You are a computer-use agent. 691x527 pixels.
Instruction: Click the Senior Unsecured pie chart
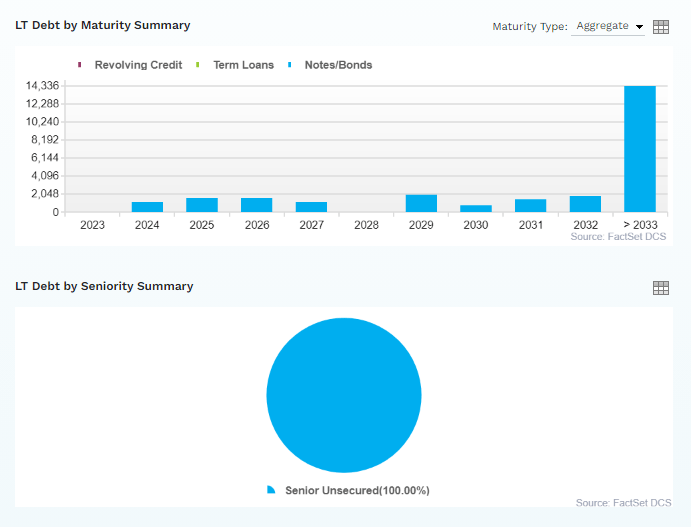(x=344, y=395)
